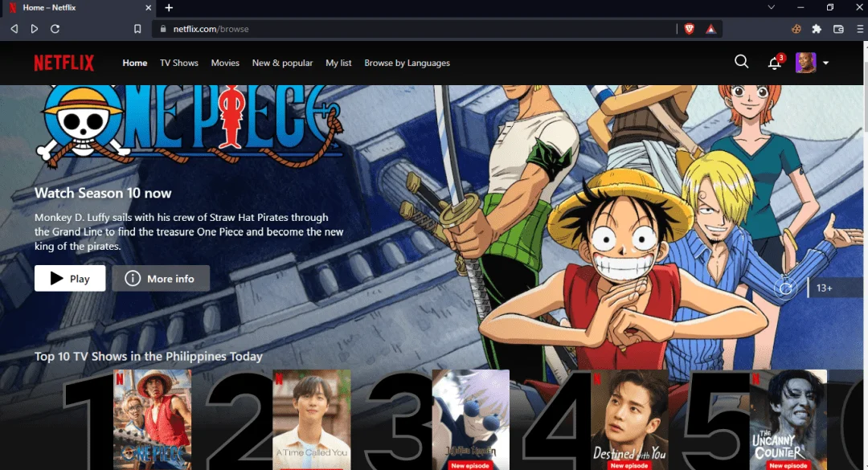Open The Uncanny Counter poster
Viewport: 868px width, 470px height.
click(788, 419)
